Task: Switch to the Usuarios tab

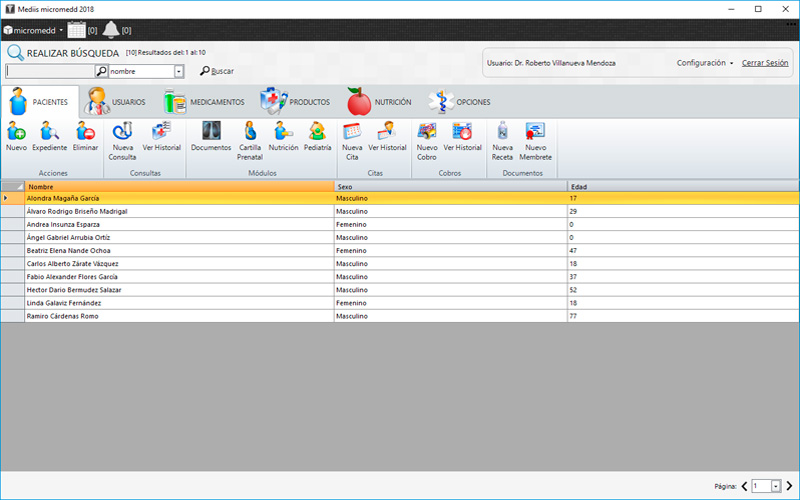Action: tap(116, 102)
